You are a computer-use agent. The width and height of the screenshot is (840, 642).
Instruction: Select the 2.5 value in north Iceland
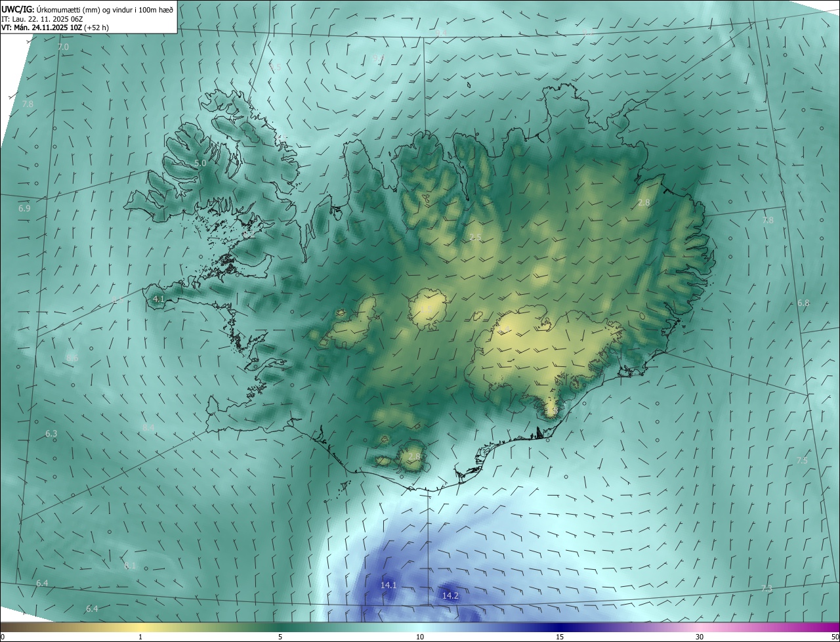476,237
